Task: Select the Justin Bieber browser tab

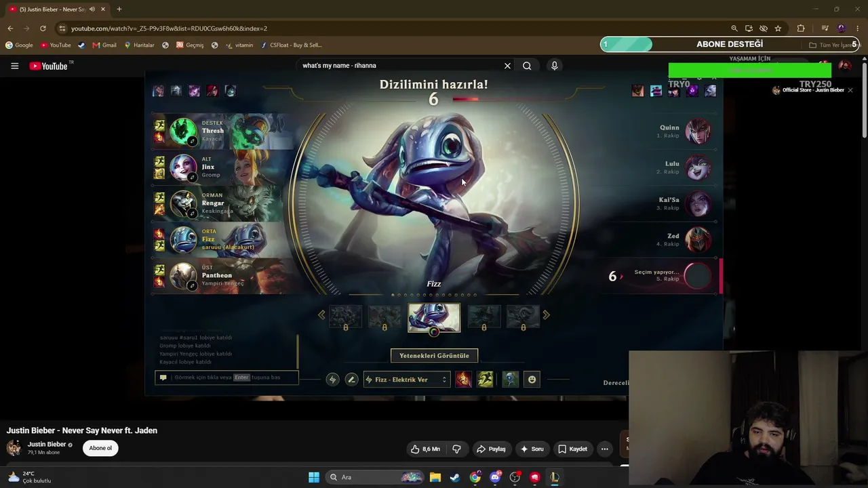Action: click(x=58, y=9)
